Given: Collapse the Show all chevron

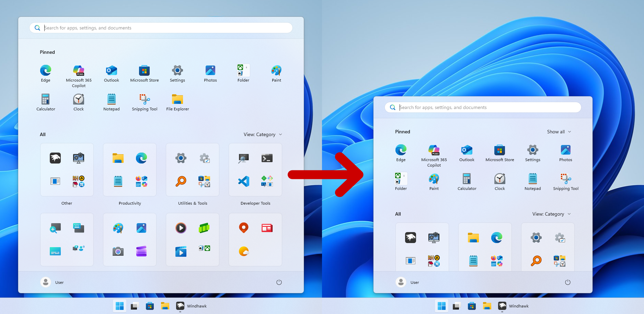Looking at the screenshot, I should 570,132.
